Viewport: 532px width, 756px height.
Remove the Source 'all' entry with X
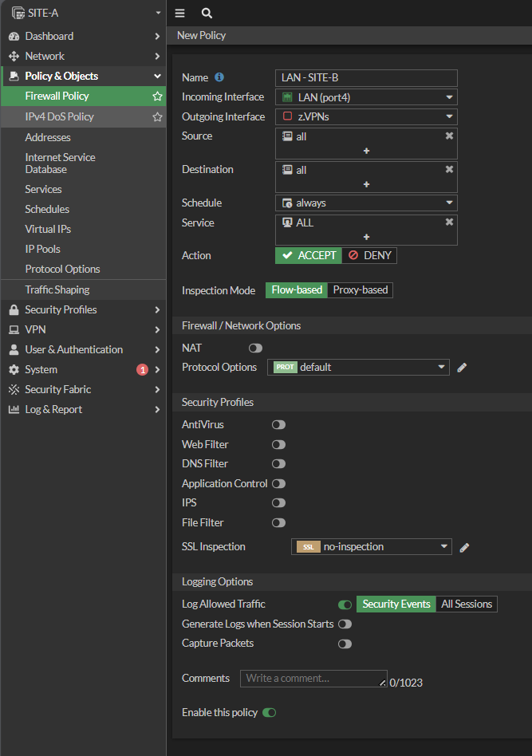click(x=449, y=136)
